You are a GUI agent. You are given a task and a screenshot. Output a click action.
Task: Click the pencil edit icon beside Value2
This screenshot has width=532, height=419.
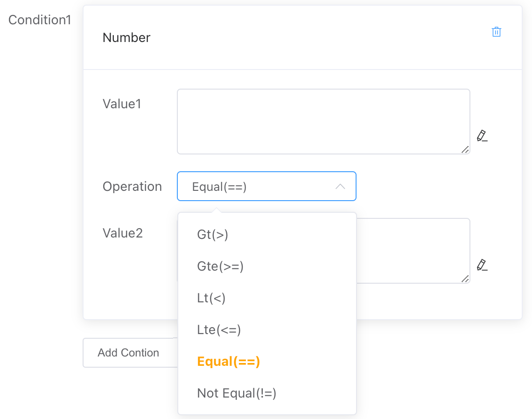point(482,265)
